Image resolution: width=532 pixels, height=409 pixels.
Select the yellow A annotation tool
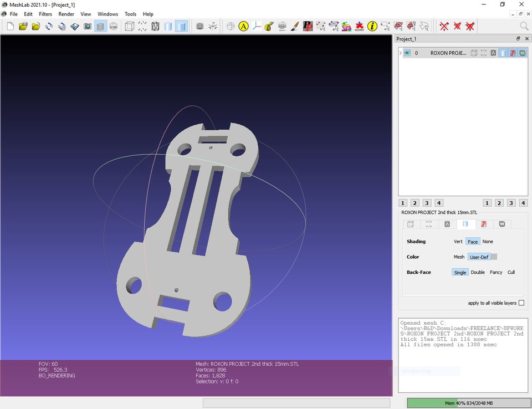[243, 26]
